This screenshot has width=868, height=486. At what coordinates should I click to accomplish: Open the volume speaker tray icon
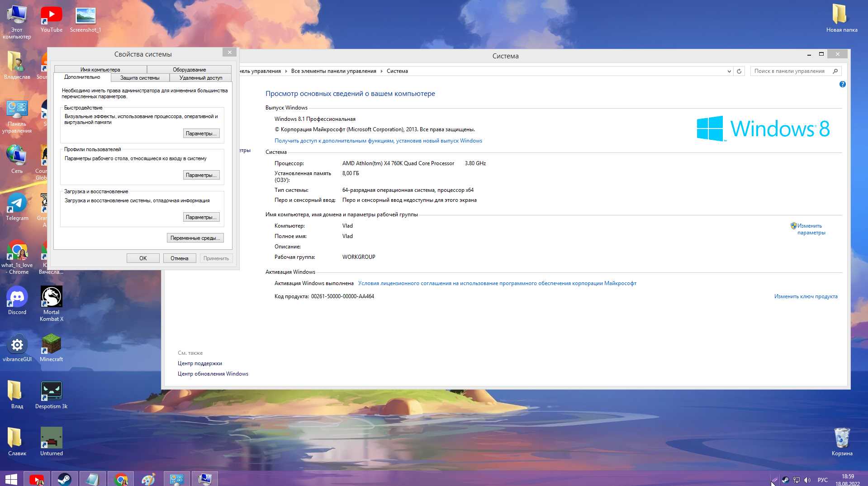807,480
